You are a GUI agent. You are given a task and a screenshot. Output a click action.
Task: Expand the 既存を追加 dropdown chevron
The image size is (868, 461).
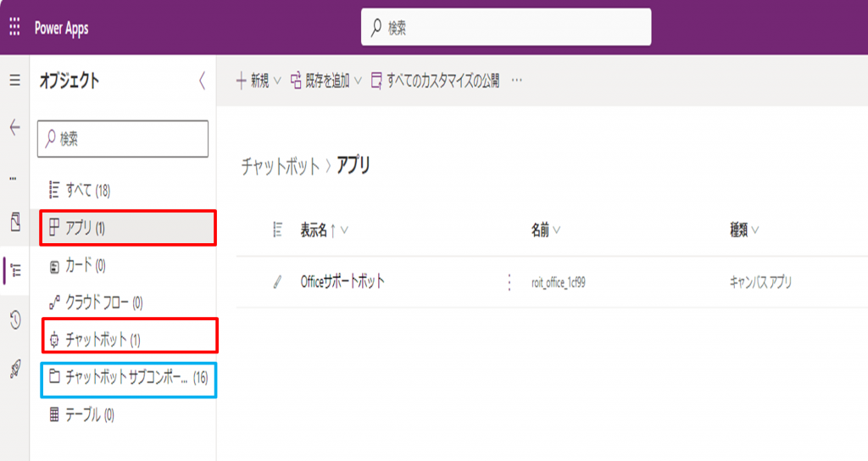(359, 81)
